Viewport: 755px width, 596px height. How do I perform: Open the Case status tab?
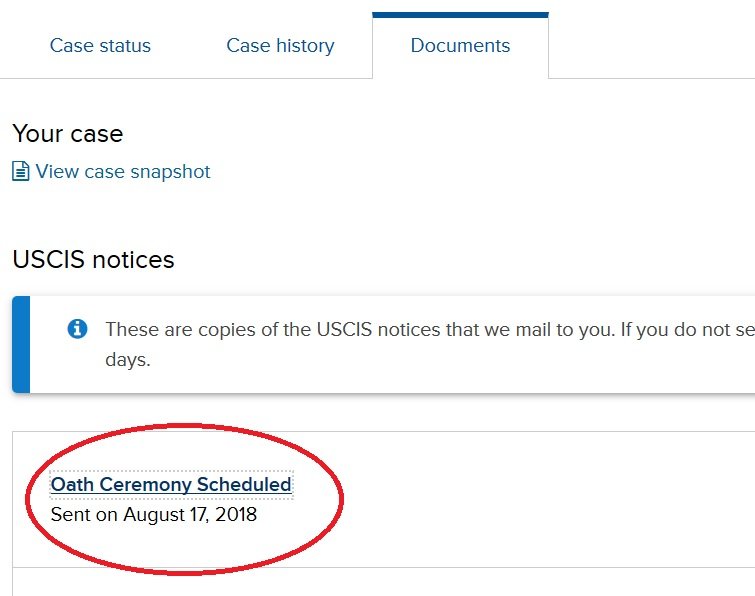click(100, 46)
